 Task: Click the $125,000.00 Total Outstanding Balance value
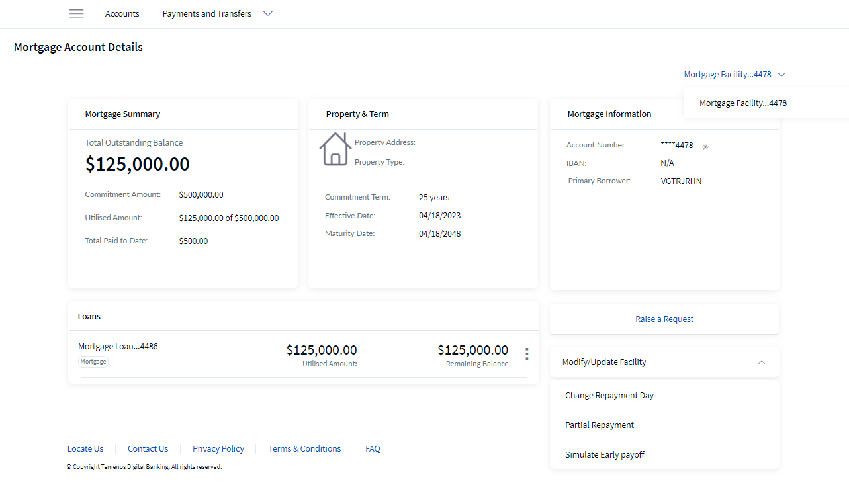(138, 164)
